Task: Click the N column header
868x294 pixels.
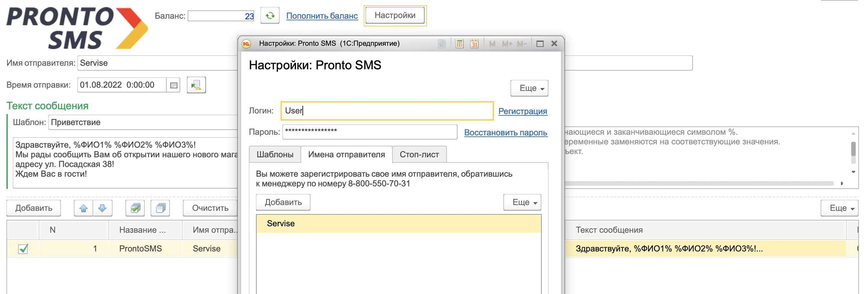Action: coord(74,230)
